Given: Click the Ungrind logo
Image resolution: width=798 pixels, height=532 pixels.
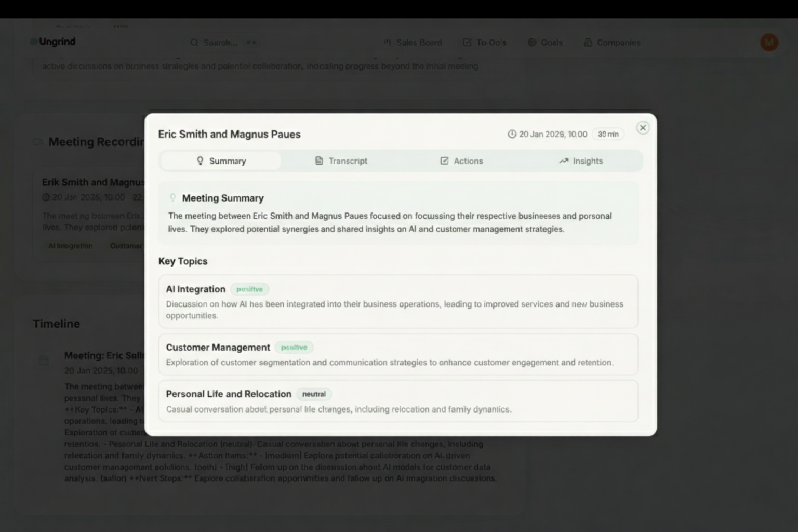Looking at the screenshot, I should (52, 42).
